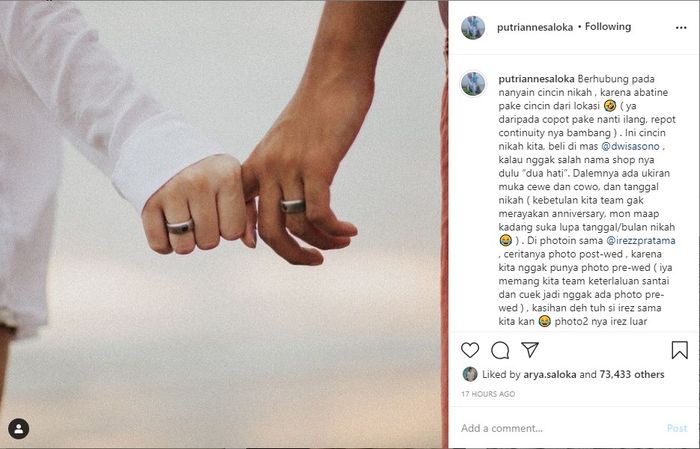
Task: Open putriannesaloka username in post header
Action: pos(535,27)
